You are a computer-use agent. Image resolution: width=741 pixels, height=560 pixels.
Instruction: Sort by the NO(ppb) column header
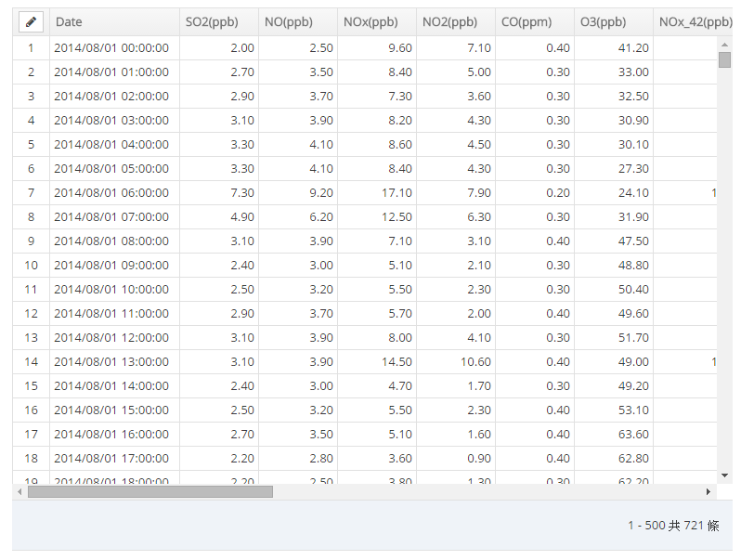click(x=298, y=21)
